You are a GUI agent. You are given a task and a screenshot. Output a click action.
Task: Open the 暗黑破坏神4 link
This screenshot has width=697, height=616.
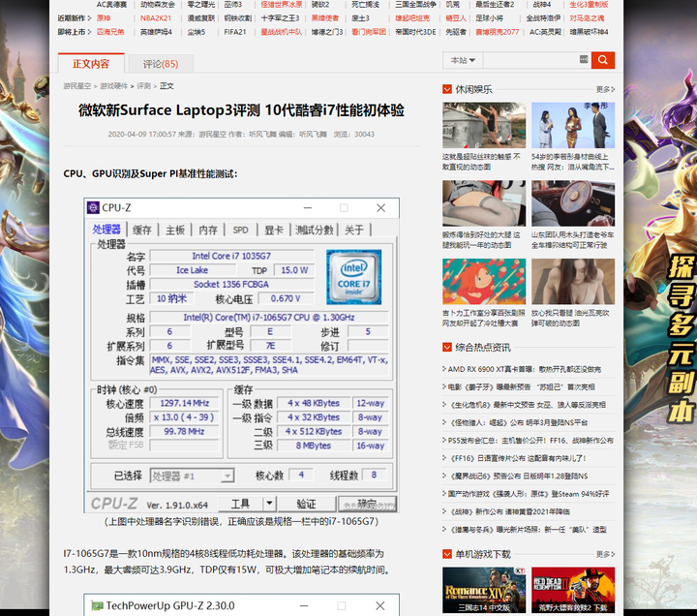pyautogui.click(x=589, y=32)
